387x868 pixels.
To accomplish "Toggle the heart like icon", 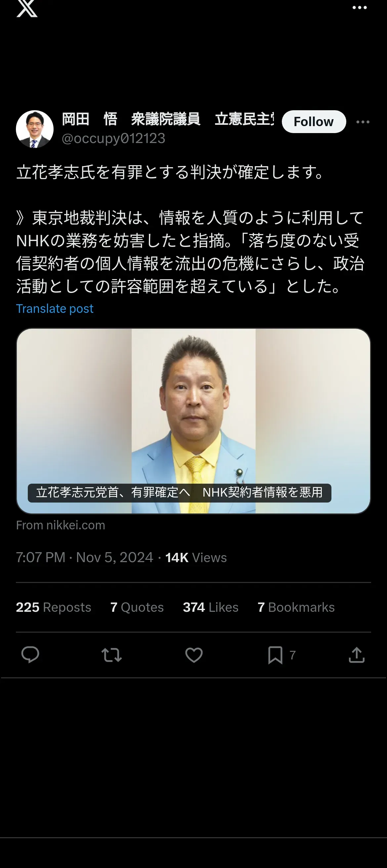I will pos(194,655).
